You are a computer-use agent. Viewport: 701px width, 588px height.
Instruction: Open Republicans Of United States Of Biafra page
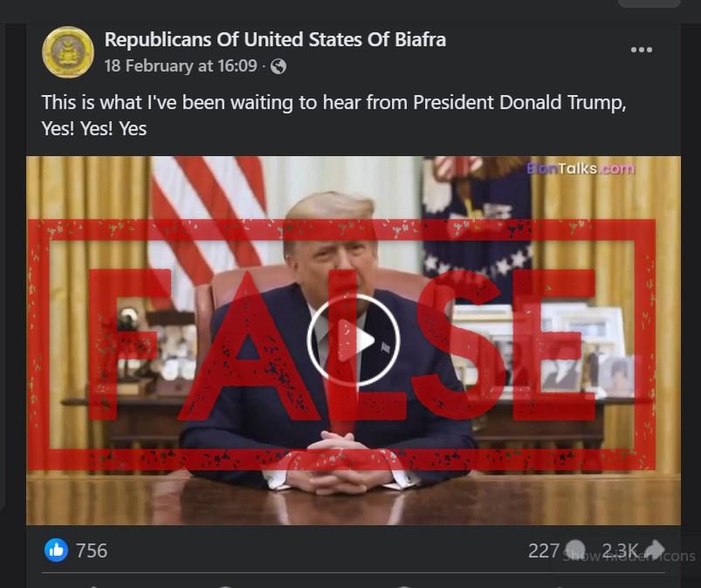(x=275, y=40)
